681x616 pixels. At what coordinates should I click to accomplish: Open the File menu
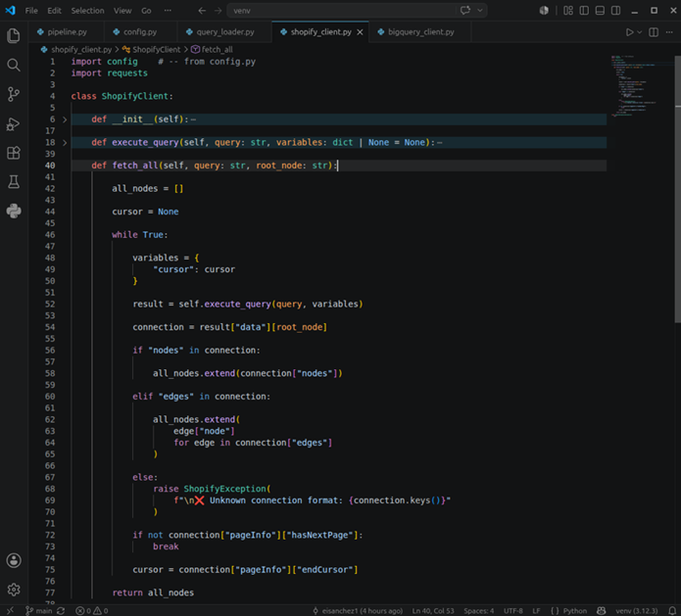pos(31,11)
